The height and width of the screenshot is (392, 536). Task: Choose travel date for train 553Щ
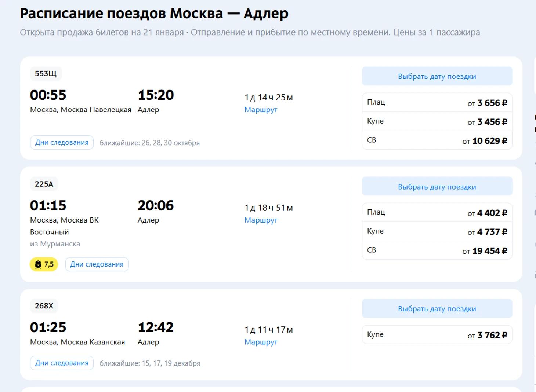coord(437,76)
